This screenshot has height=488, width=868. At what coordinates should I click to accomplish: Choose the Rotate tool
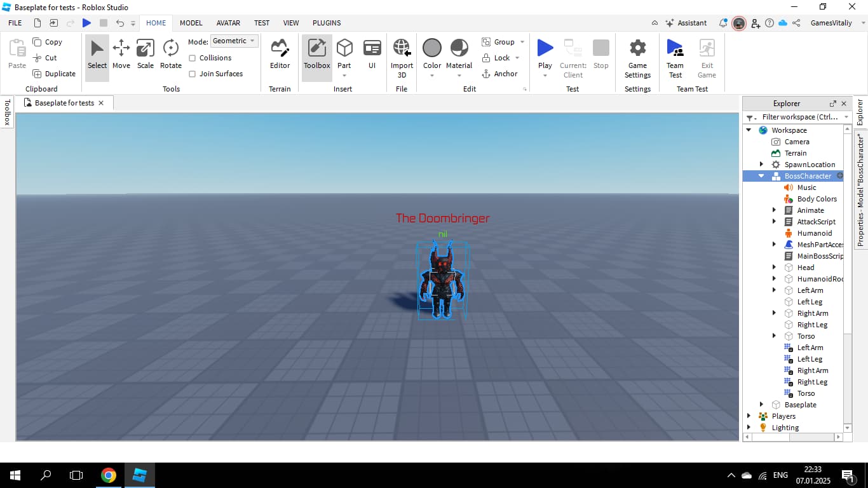[170, 54]
